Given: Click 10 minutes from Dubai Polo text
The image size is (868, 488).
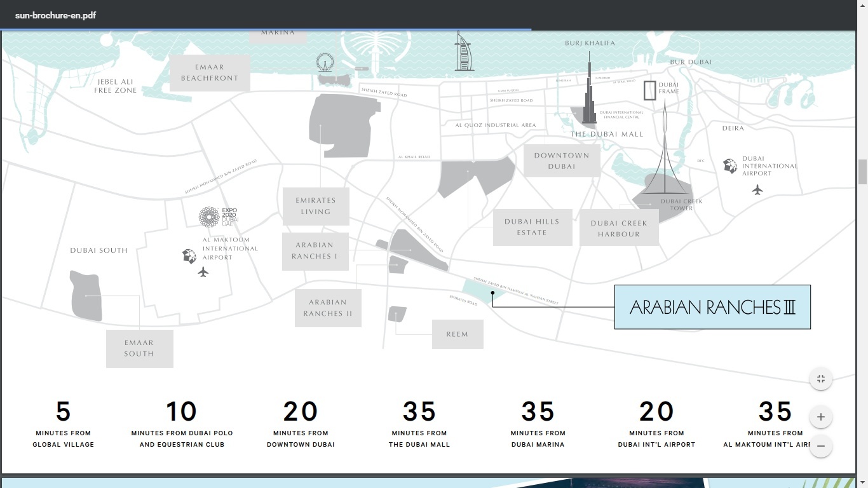Looking at the screenshot, I should [182, 424].
